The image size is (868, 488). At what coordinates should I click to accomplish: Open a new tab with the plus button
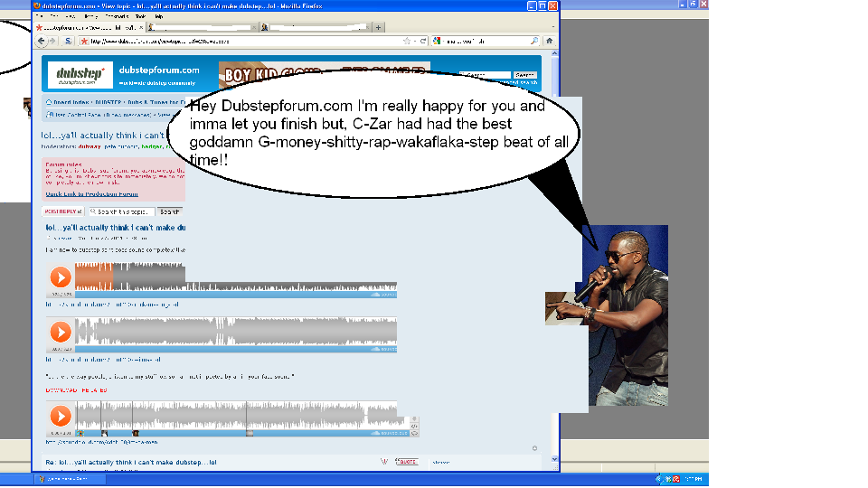click(x=378, y=27)
